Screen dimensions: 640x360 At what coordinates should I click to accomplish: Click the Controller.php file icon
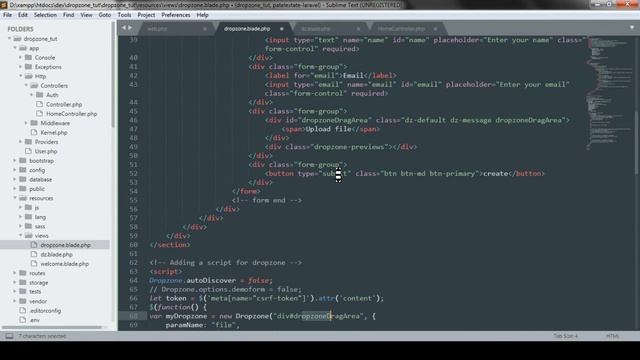pyautogui.click(x=40, y=104)
